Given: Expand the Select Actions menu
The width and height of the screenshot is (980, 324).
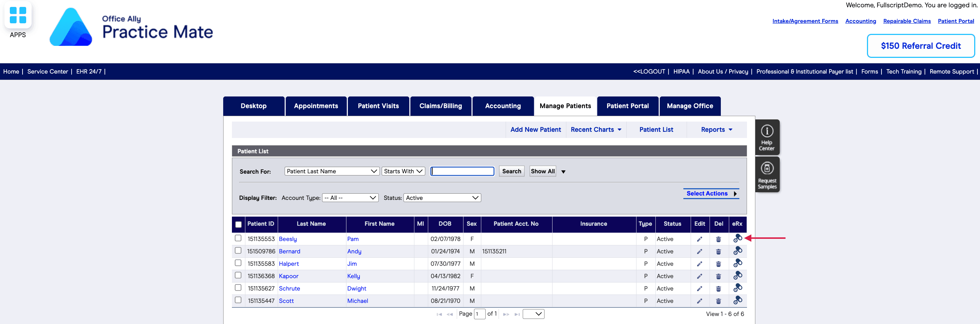Looking at the screenshot, I should coord(711,194).
